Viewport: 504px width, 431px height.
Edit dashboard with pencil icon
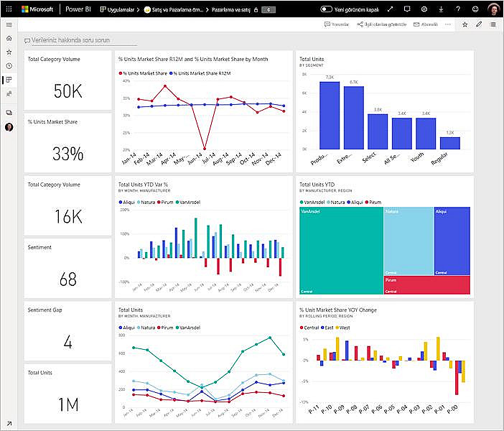click(479, 24)
